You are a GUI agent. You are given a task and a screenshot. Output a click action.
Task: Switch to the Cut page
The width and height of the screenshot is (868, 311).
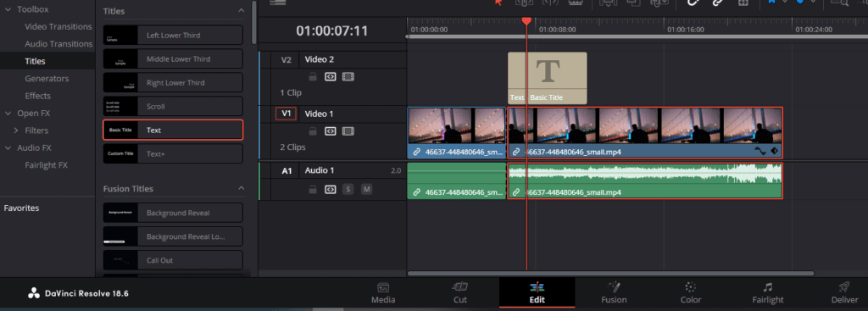460,293
